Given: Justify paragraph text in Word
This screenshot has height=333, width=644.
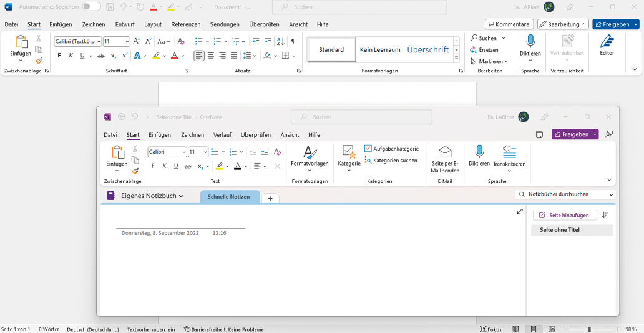Looking at the screenshot, I should 234,56.
